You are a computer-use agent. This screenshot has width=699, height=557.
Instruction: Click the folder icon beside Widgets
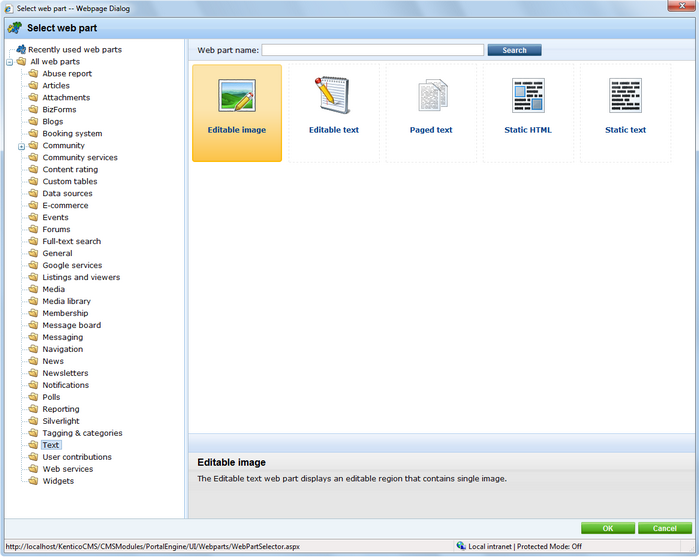pos(33,482)
